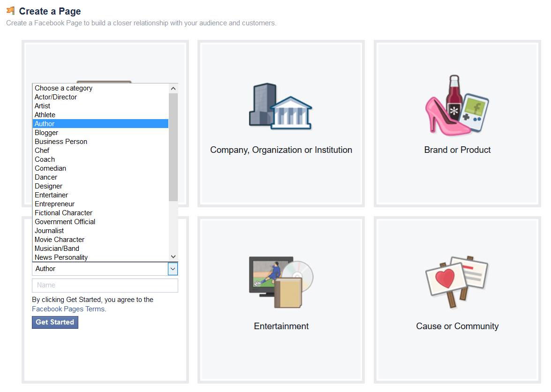The height and width of the screenshot is (392, 551).
Task: Select Actor/Director from the category list
Action: point(100,97)
